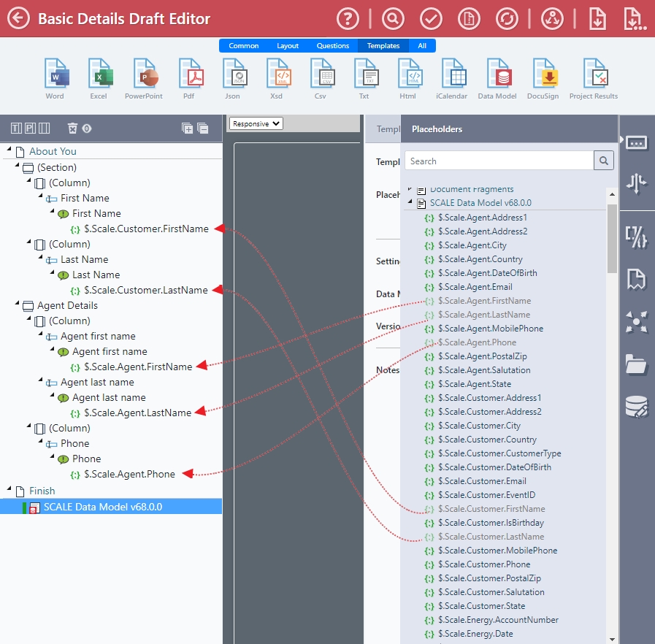Select the Excel template icon
This screenshot has height=644, width=655.
tap(99, 79)
